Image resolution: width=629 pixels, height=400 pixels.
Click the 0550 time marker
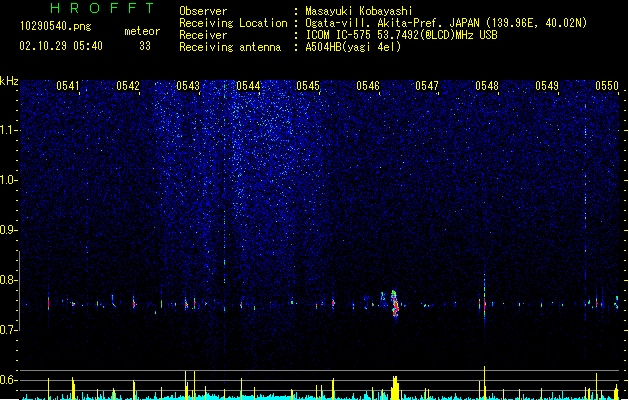pyautogui.click(x=607, y=86)
